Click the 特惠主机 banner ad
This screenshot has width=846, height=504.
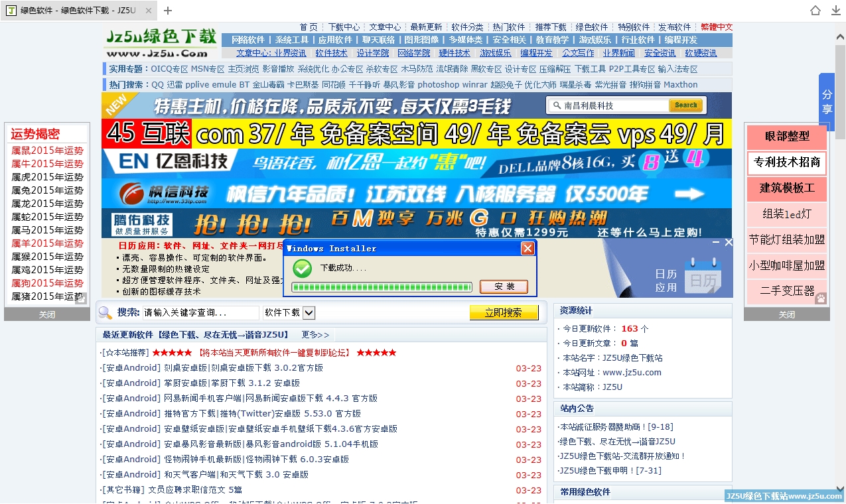[x=417, y=105]
